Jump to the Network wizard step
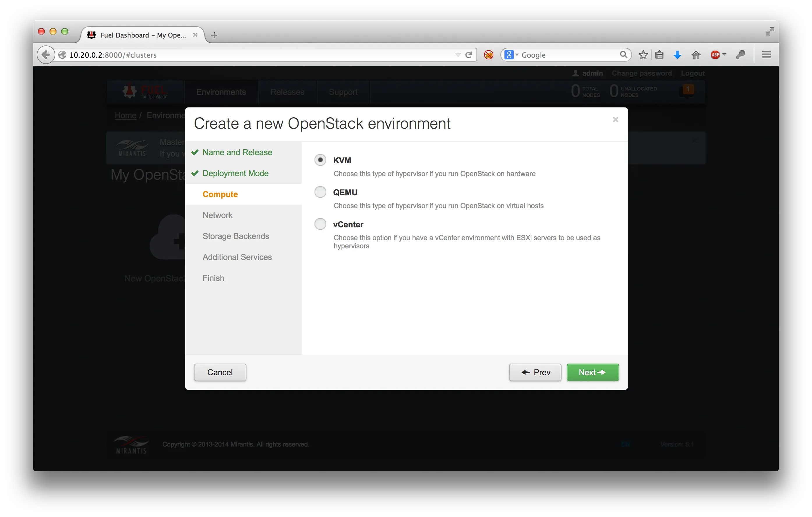The image size is (812, 517). click(x=218, y=215)
